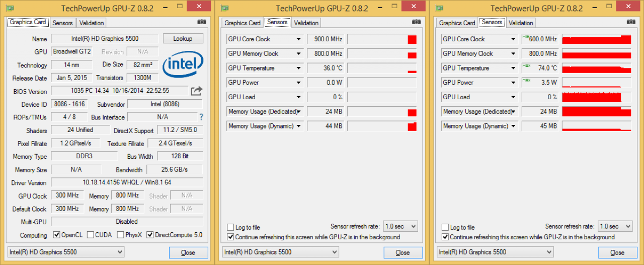Click the camera screenshot icon in right window

coord(631,22)
